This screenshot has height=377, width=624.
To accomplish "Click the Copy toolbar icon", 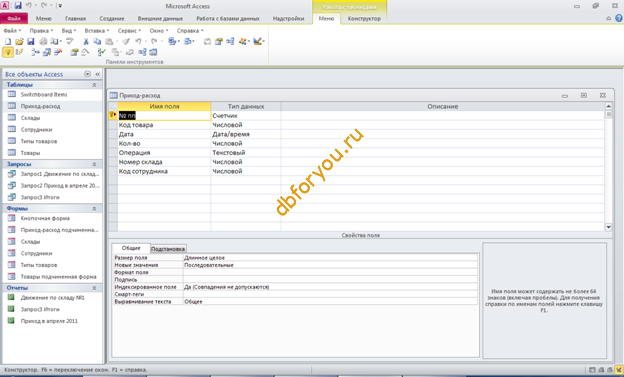I will pos(97,41).
